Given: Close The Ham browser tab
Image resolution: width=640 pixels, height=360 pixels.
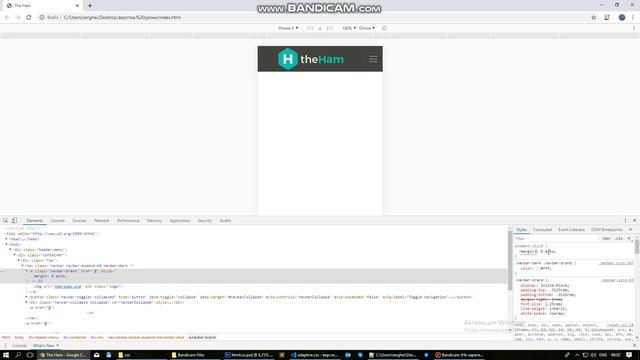Looking at the screenshot, I should tap(77, 5).
